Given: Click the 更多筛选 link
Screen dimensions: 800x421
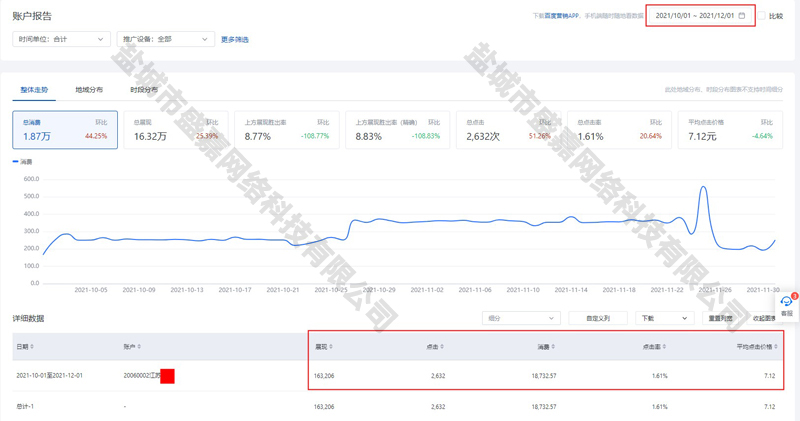Looking at the screenshot, I should pyautogui.click(x=235, y=40).
